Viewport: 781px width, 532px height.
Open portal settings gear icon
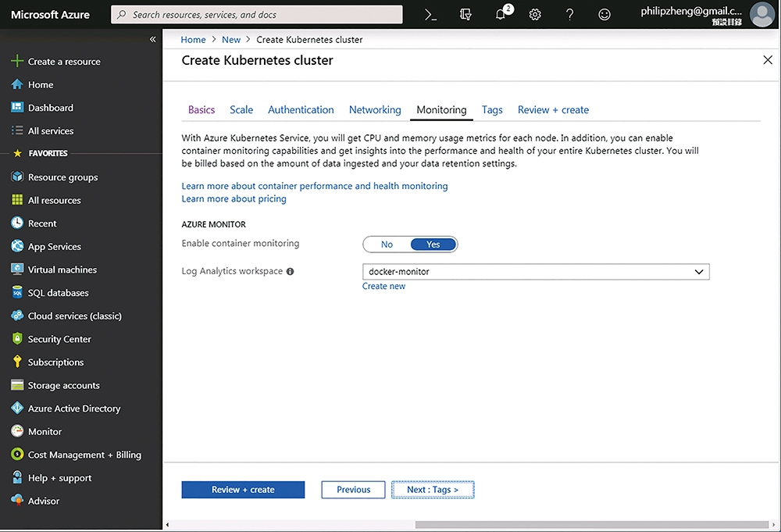[x=535, y=15]
